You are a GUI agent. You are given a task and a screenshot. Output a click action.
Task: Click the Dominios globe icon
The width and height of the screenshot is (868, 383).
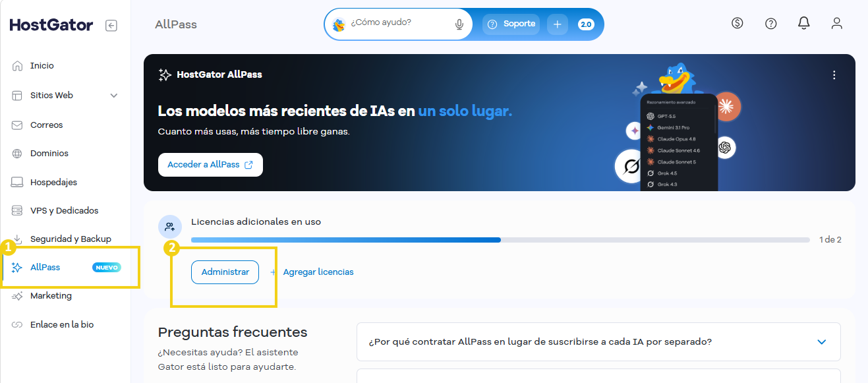tap(18, 154)
